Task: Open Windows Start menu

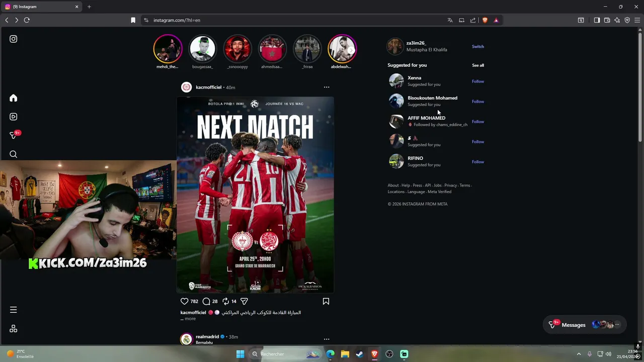Action: (x=240, y=354)
